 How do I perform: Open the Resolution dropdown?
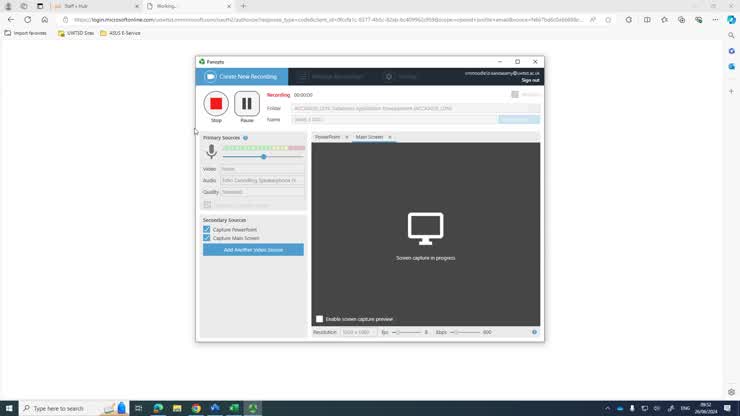click(x=357, y=332)
